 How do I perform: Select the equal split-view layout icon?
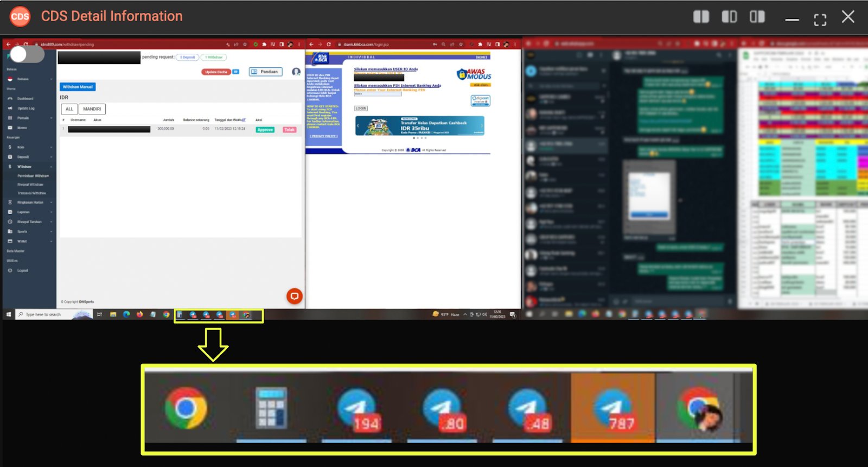(701, 17)
